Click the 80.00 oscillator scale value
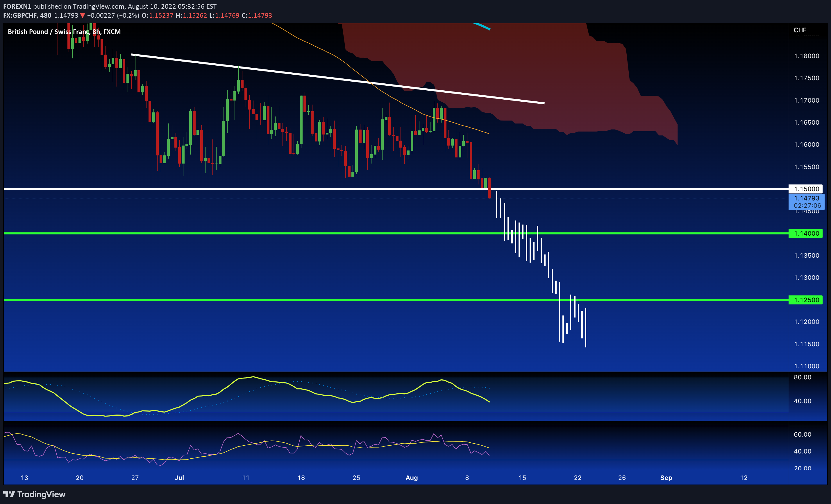Image resolution: width=831 pixels, height=504 pixels. (x=802, y=377)
